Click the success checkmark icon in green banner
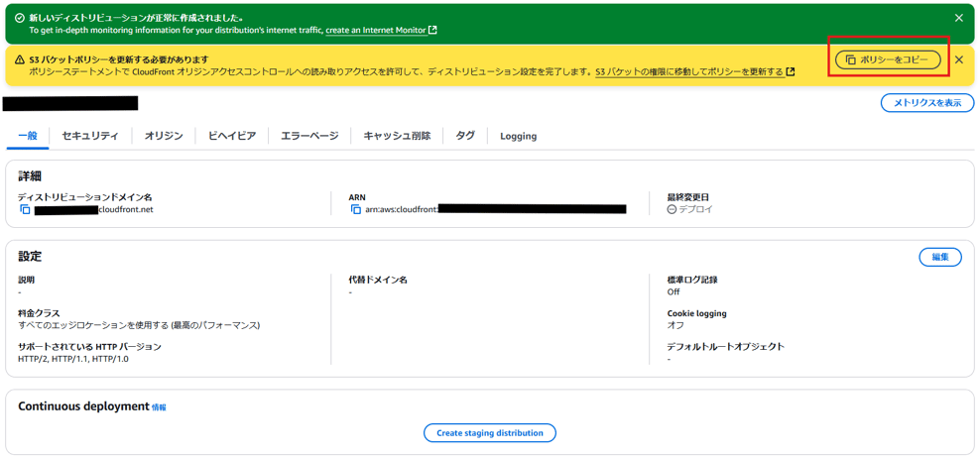The width and height of the screenshot is (980, 458). pyautogui.click(x=20, y=18)
